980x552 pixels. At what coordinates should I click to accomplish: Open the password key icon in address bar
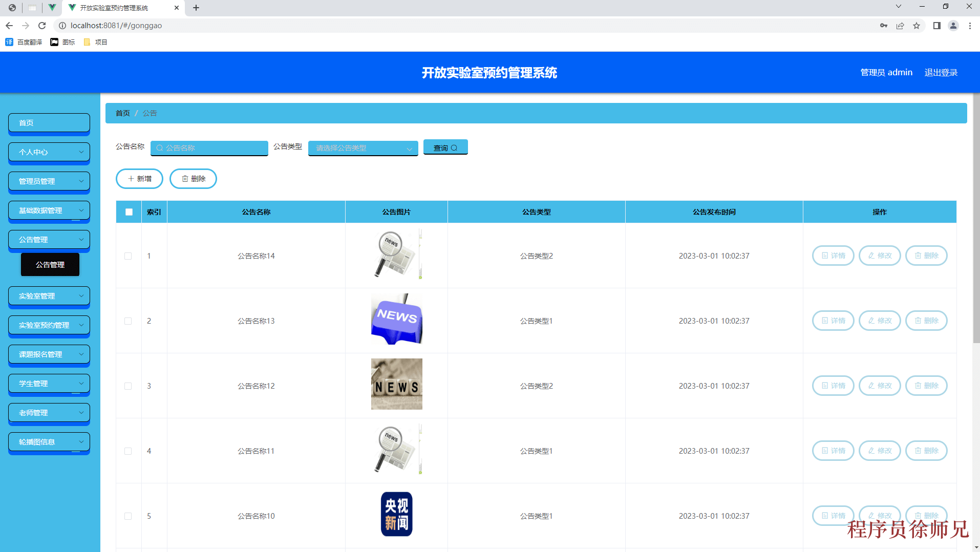tap(884, 26)
